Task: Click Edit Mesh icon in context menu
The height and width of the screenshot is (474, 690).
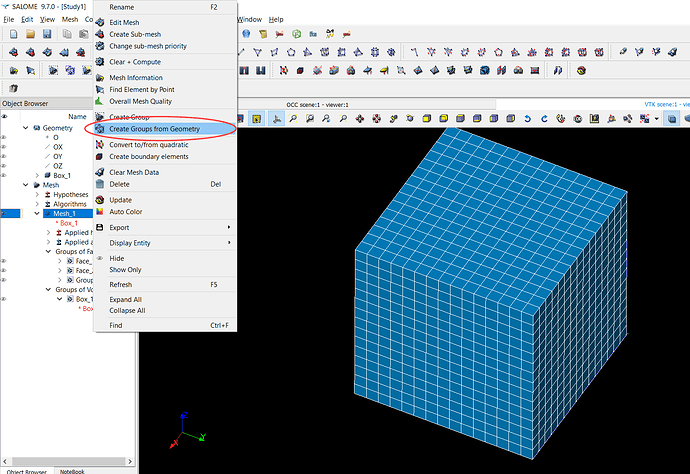Action: click(100, 23)
